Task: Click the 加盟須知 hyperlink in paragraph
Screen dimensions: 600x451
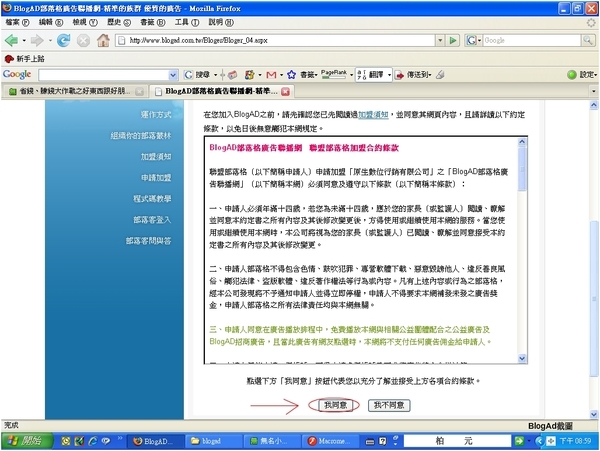Action: pos(373,114)
